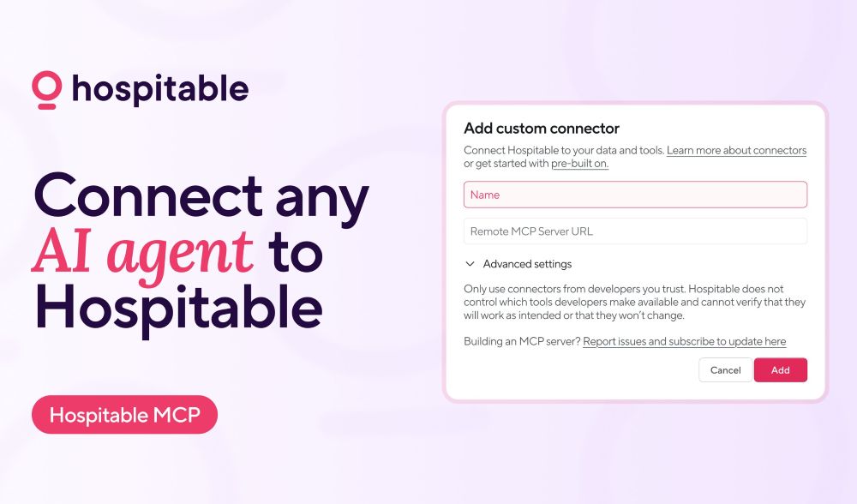This screenshot has width=857, height=504.
Task: Follow the pre-built on link
Action: point(579,164)
